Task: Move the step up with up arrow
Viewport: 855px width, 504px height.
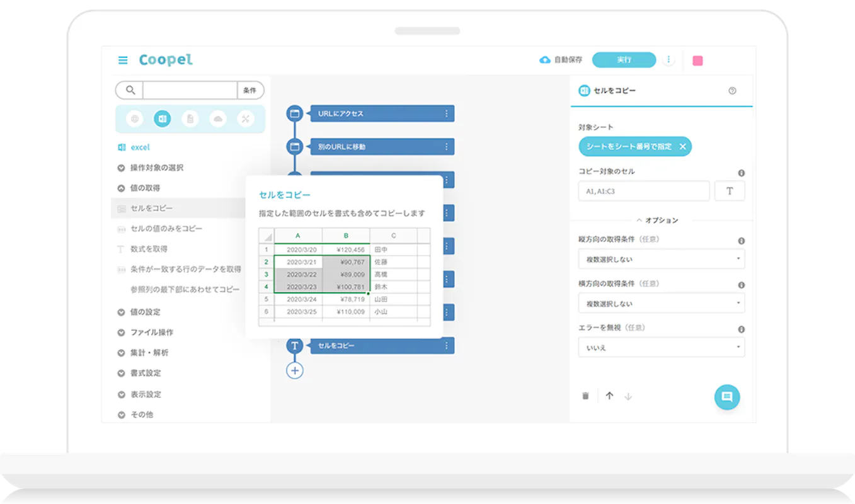Action: (609, 396)
